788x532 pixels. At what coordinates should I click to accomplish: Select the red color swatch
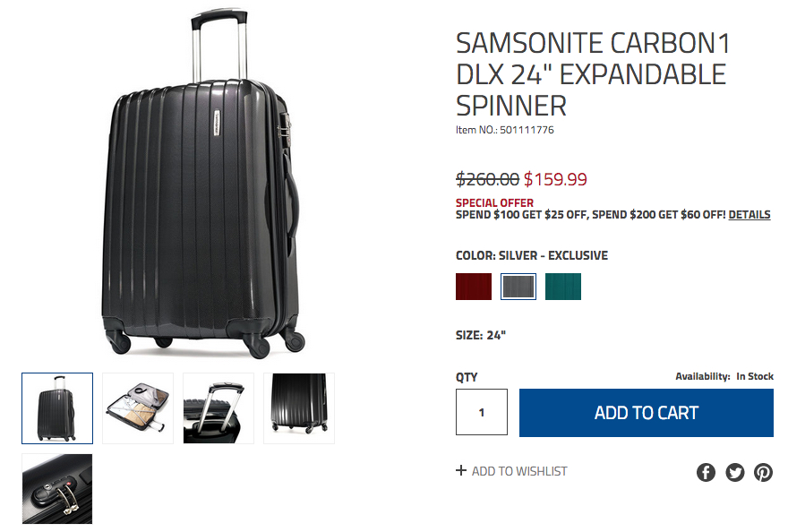[x=474, y=287]
